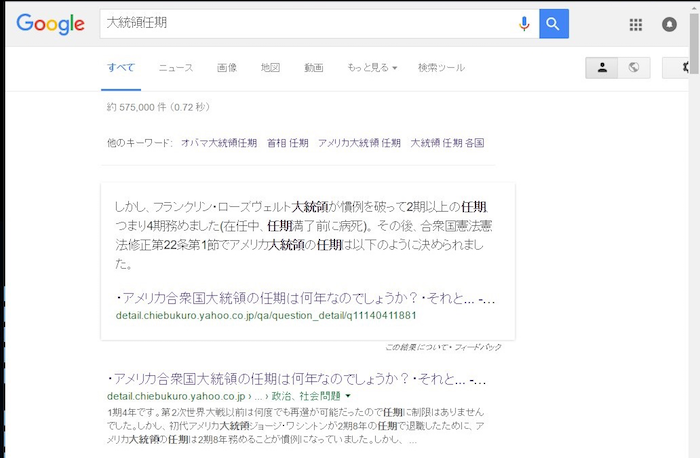Open the 検索ツール options

tap(441, 68)
